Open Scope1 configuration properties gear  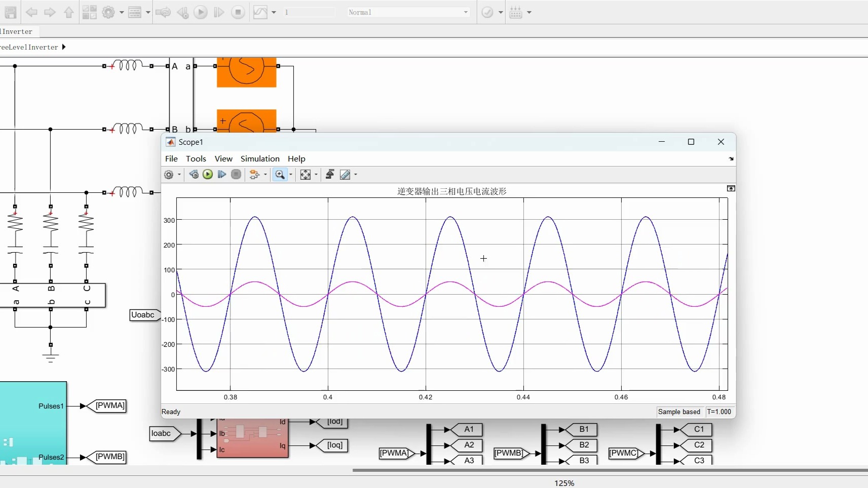(169, 175)
